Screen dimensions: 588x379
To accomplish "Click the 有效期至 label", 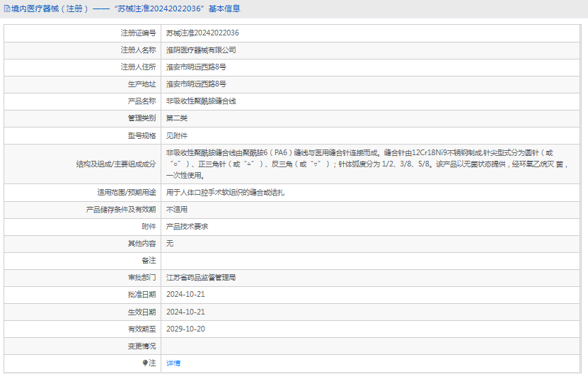I will click(x=142, y=329).
